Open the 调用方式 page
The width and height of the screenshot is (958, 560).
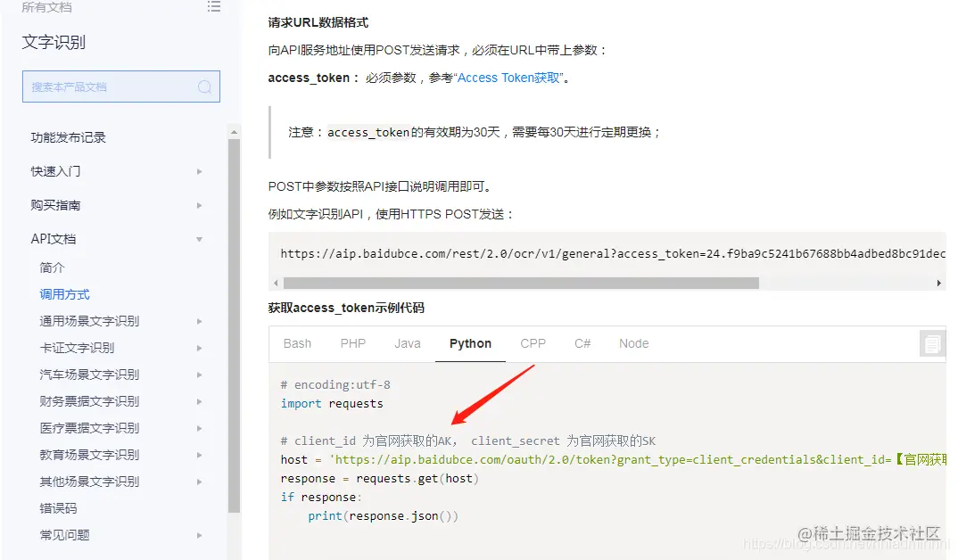click(65, 294)
